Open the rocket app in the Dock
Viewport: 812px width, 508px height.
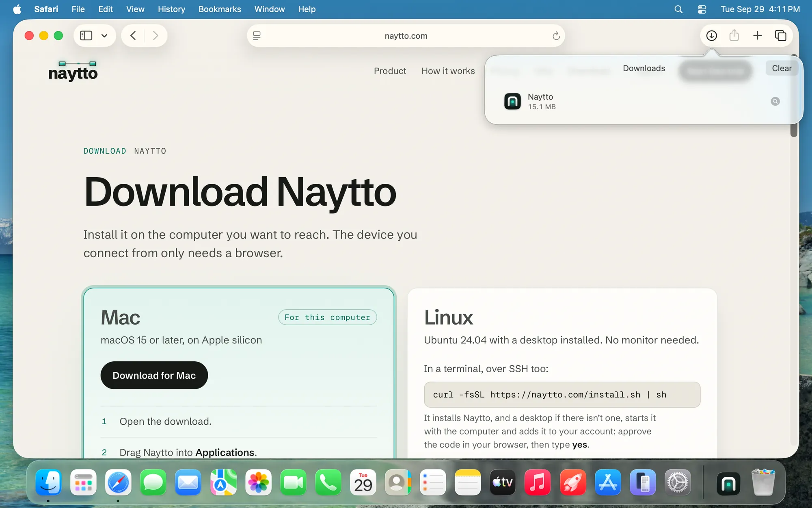click(573, 482)
